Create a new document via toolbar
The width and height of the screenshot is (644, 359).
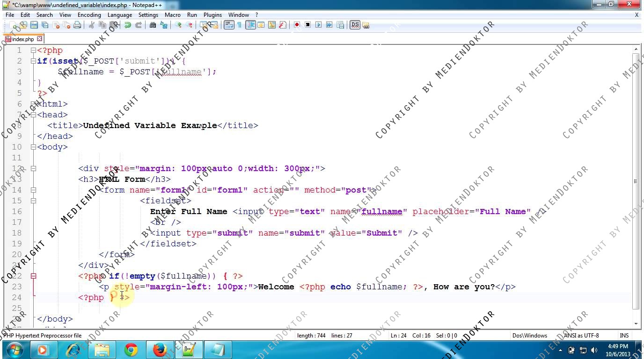tap(12, 25)
